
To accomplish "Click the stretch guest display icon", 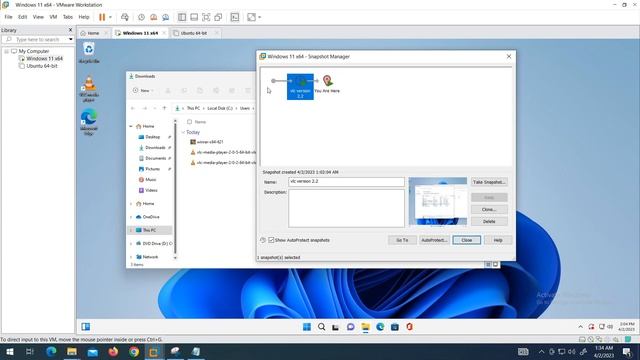I will click(251, 17).
